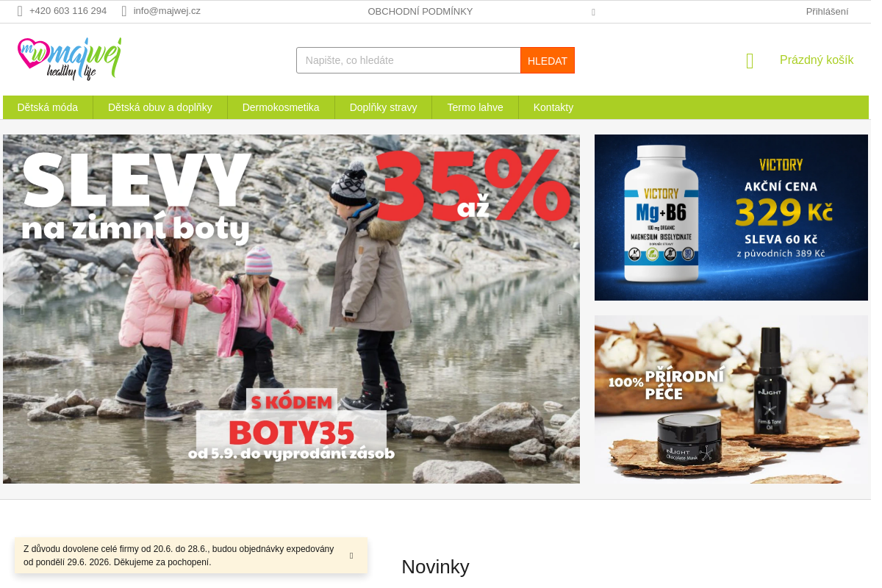
Task: Go to Termo lahve category
Action: coord(475,107)
